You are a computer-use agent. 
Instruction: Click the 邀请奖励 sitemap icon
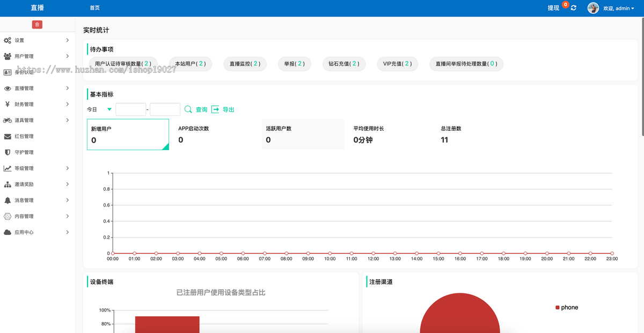[8, 184]
